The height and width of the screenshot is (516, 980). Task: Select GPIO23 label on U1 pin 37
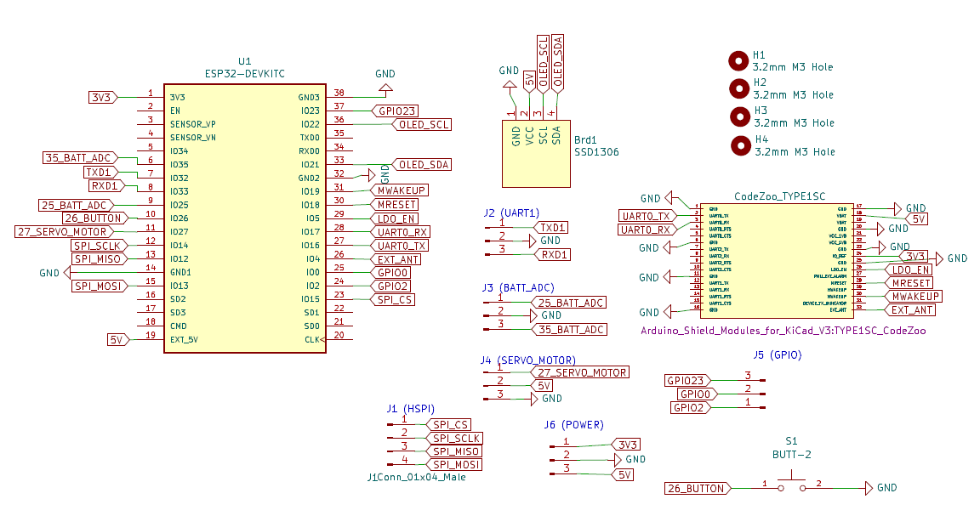click(x=395, y=111)
